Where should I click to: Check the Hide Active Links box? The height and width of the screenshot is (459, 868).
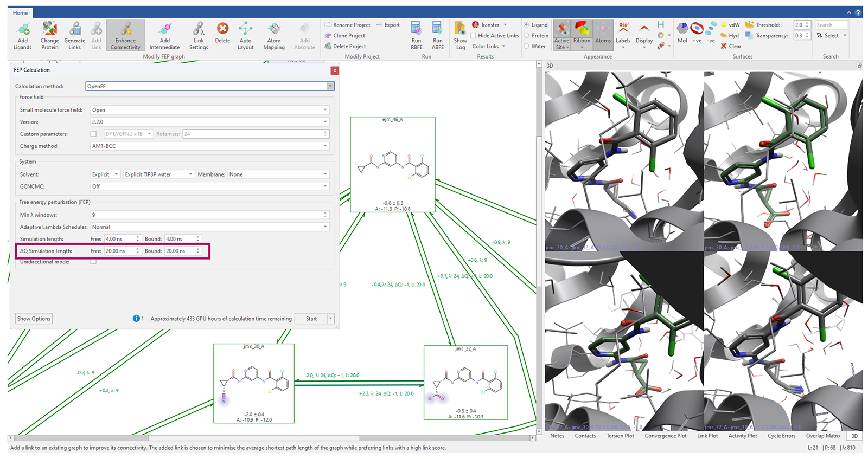pos(473,36)
